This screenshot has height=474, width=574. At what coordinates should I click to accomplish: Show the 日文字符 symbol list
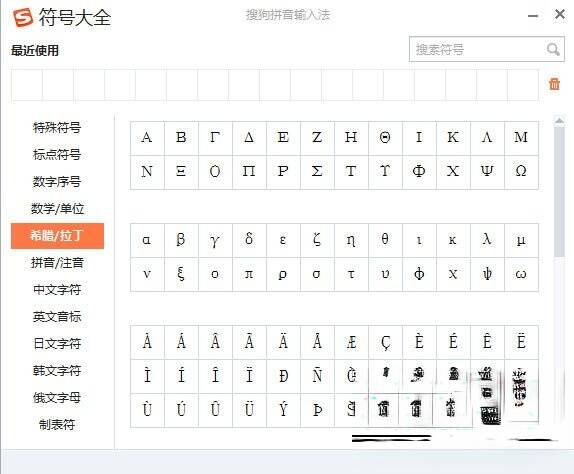point(57,343)
